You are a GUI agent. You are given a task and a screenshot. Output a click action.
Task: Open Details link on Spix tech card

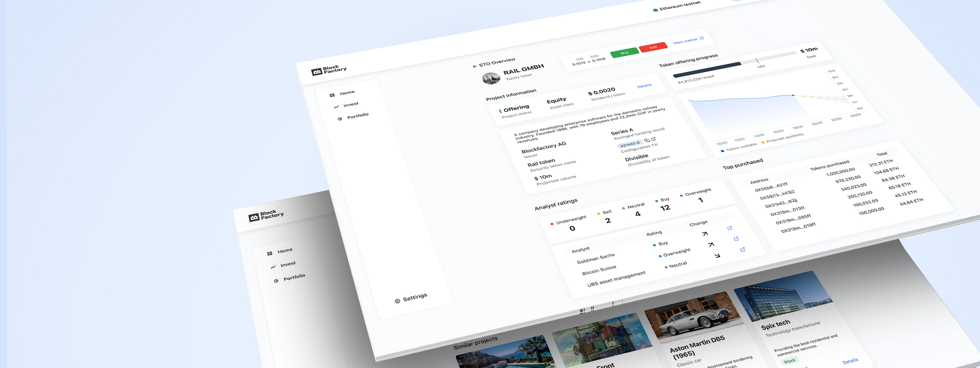tap(850, 361)
